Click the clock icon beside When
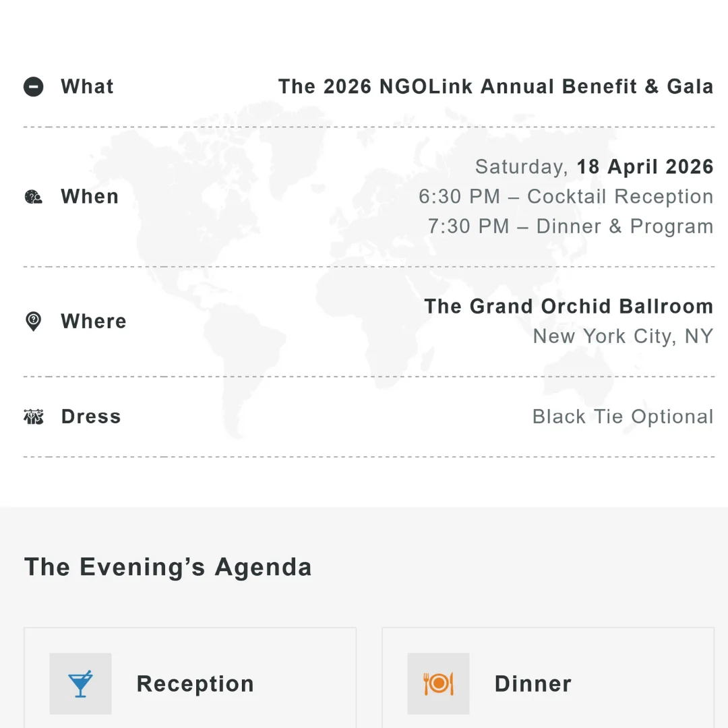This screenshot has height=728, width=728. tap(34, 197)
